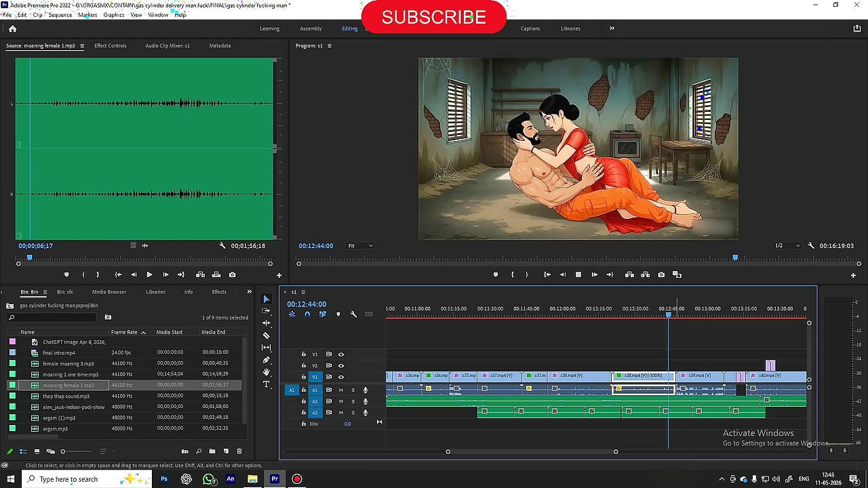
Task: Switch to the Media Browser tab
Action: pos(109,292)
